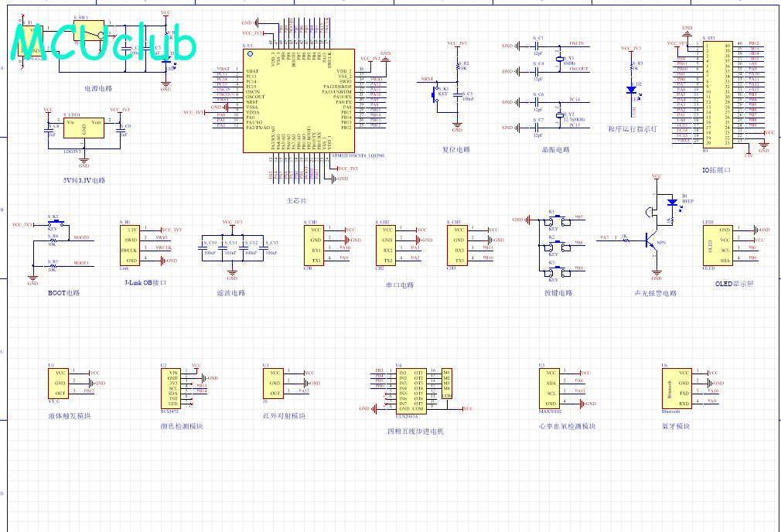The image size is (781, 532).
Task: Click the 程序运行指示灯 label
Action: click(x=633, y=129)
